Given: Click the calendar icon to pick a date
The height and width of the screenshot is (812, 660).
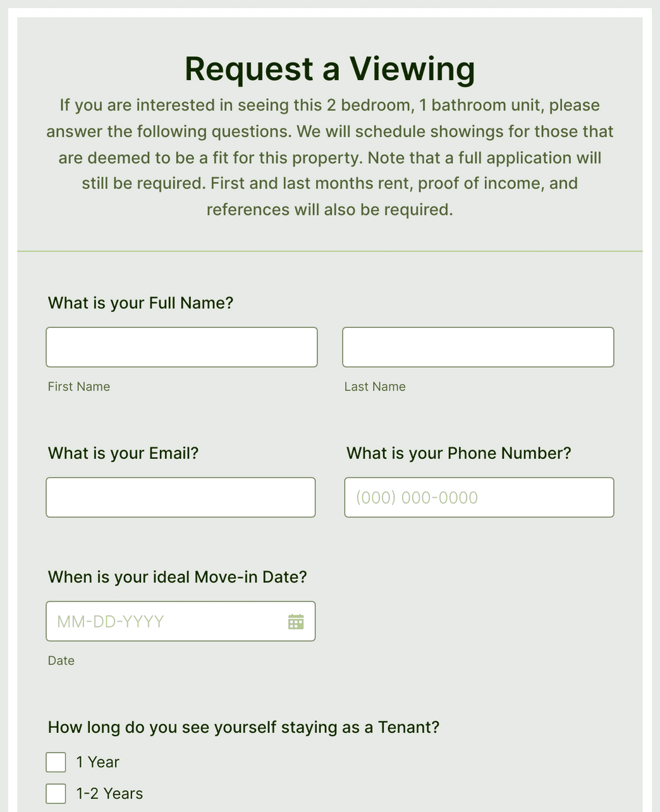Looking at the screenshot, I should [x=296, y=622].
